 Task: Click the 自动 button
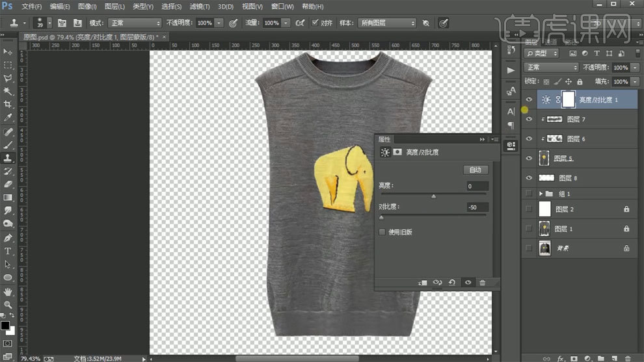point(475,170)
